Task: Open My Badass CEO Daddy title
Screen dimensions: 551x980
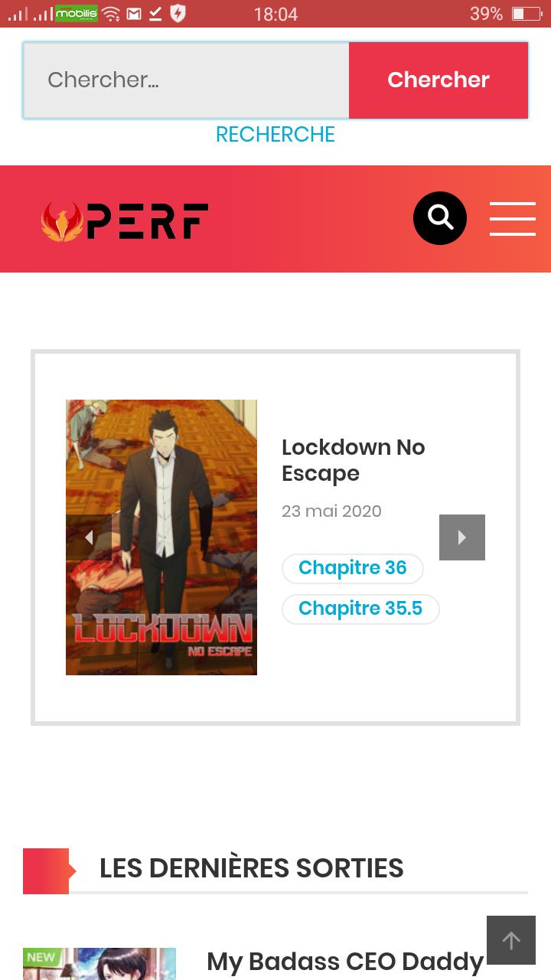Action: point(345,961)
